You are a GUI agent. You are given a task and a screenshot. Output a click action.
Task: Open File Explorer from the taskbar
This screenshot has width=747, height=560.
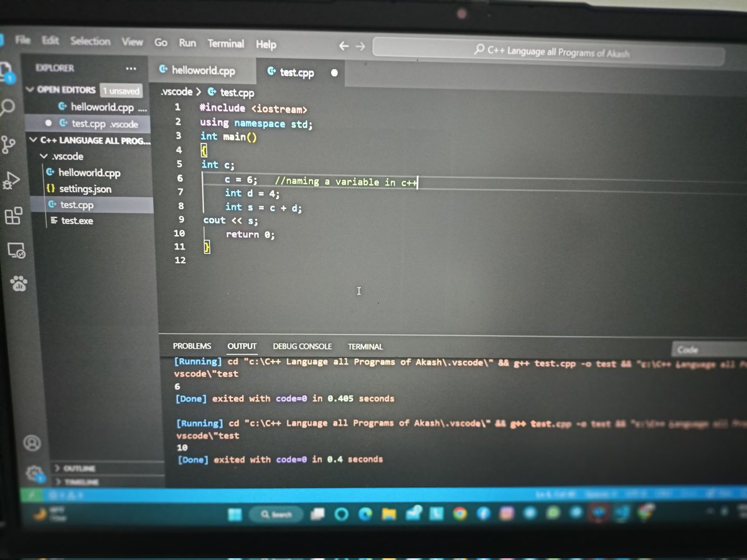click(389, 513)
